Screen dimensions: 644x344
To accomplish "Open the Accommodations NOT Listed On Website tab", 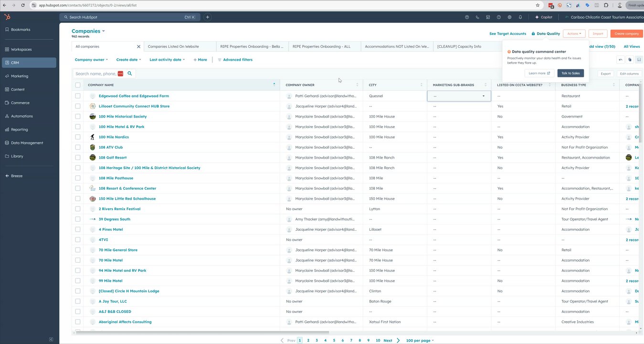I will (x=397, y=47).
